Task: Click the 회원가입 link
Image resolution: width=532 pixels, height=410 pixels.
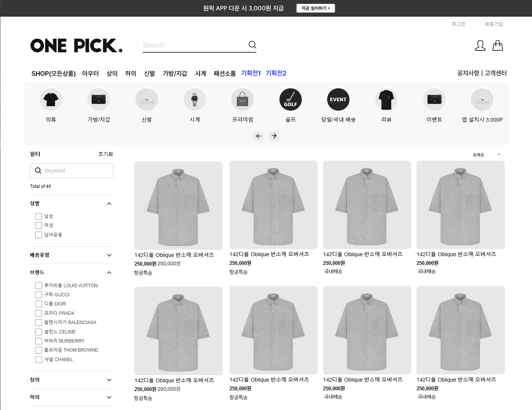Action: tap(494, 24)
